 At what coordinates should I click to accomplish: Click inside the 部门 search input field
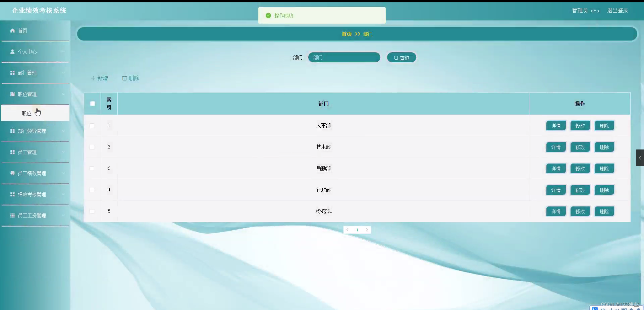(344, 57)
